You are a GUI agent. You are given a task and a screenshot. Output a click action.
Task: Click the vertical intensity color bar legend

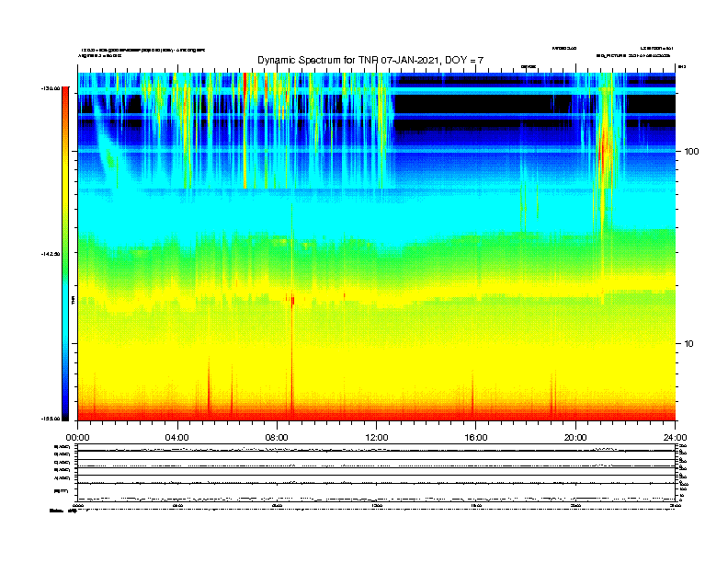pos(65,254)
